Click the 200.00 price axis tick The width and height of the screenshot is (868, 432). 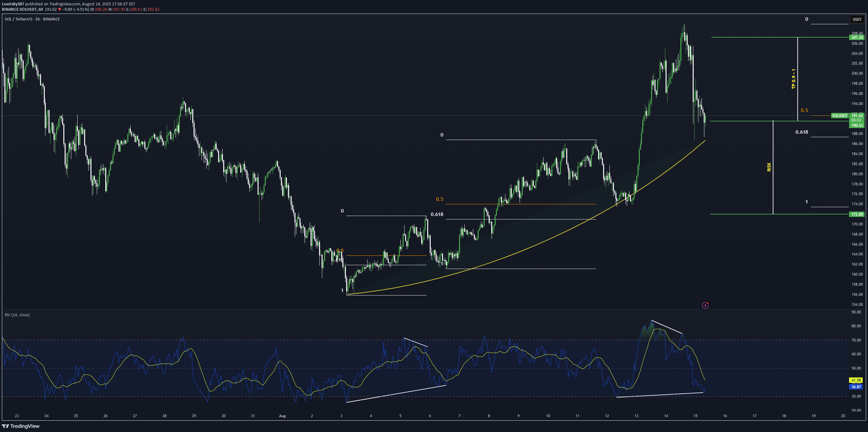857,73
